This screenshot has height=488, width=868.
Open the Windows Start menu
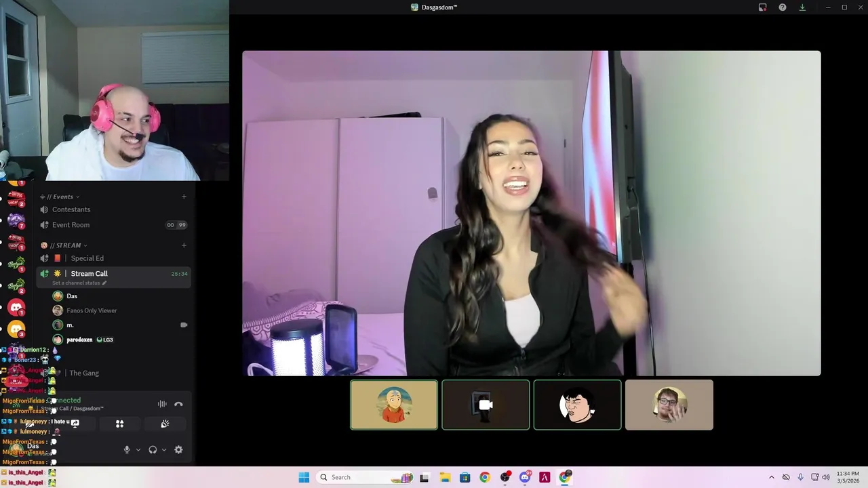pos(304,477)
